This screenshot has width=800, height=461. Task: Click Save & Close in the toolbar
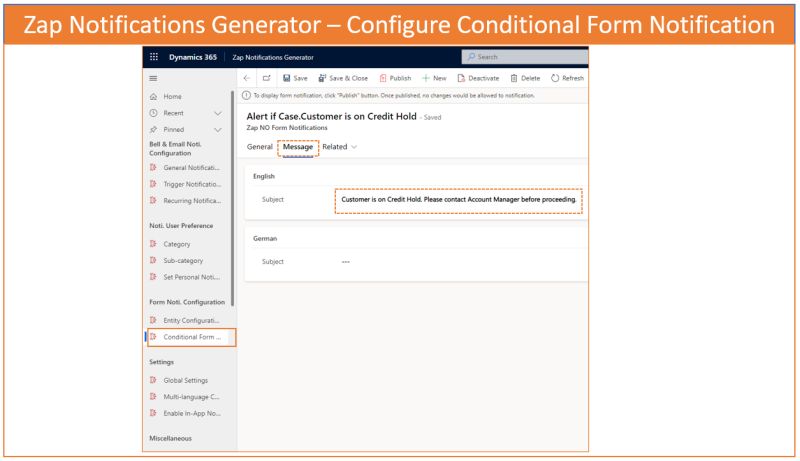pos(343,78)
